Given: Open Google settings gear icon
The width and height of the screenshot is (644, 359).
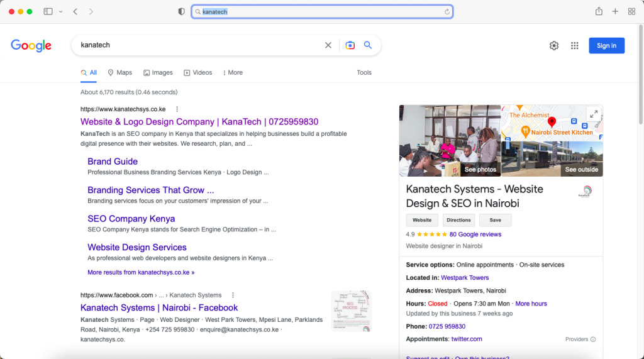Looking at the screenshot, I should coord(554,46).
